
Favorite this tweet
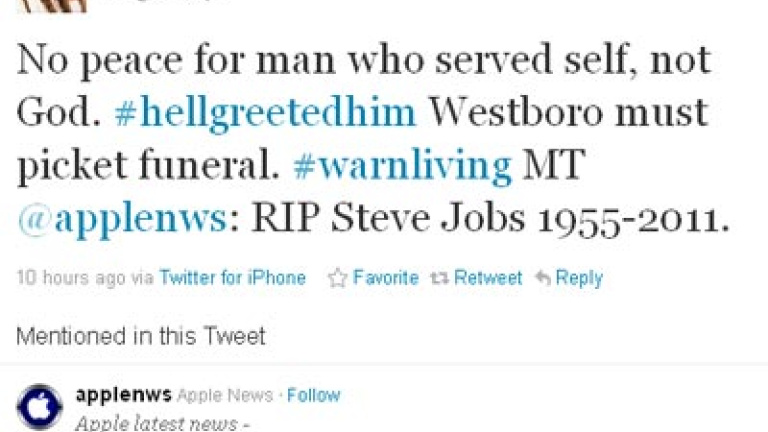click(x=385, y=278)
